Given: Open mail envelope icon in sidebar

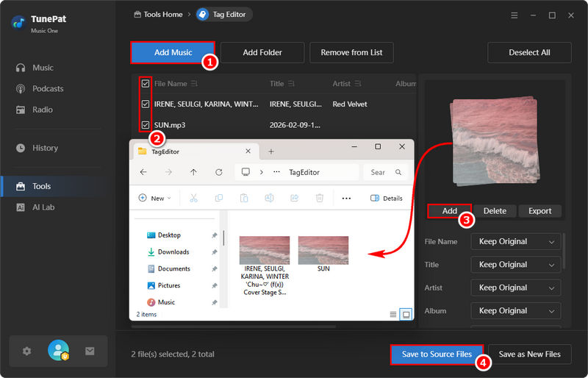Looking at the screenshot, I should coord(90,351).
